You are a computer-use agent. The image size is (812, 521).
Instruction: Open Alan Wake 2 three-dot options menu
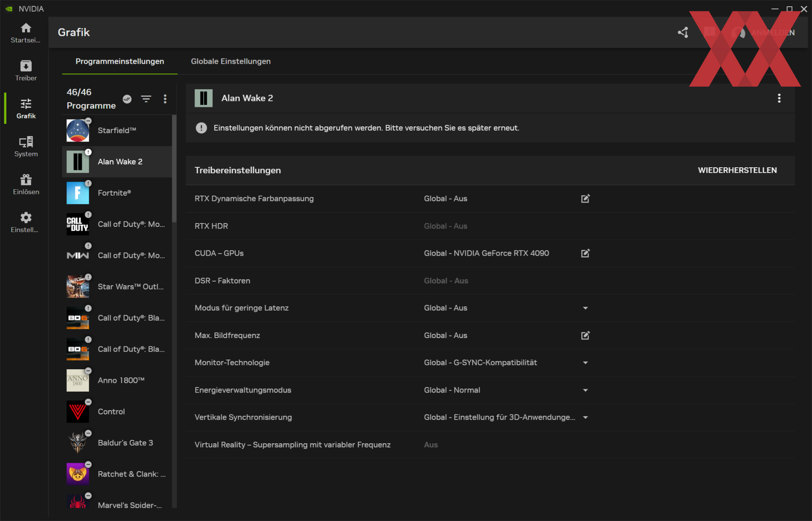(x=779, y=98)
